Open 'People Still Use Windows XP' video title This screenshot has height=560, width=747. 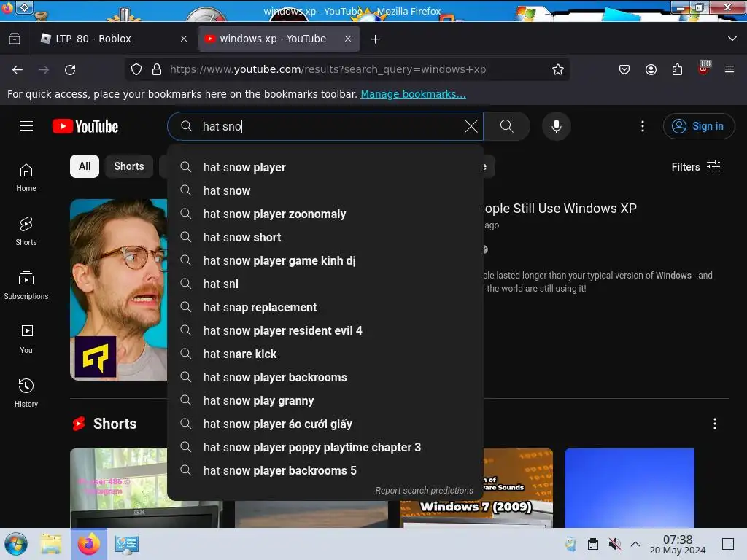point(560,208)
